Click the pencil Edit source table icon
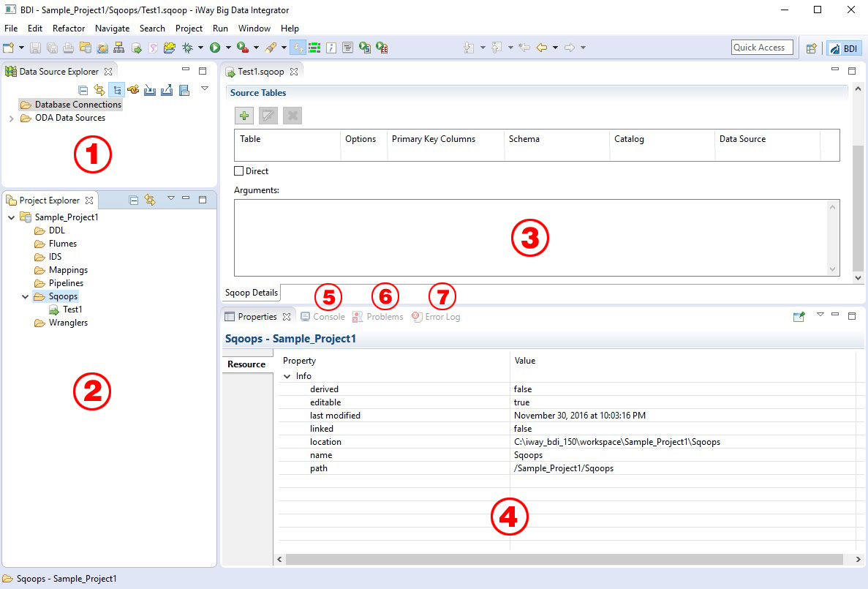Viewport: 868px width, 589px height. tap(268, 116)
